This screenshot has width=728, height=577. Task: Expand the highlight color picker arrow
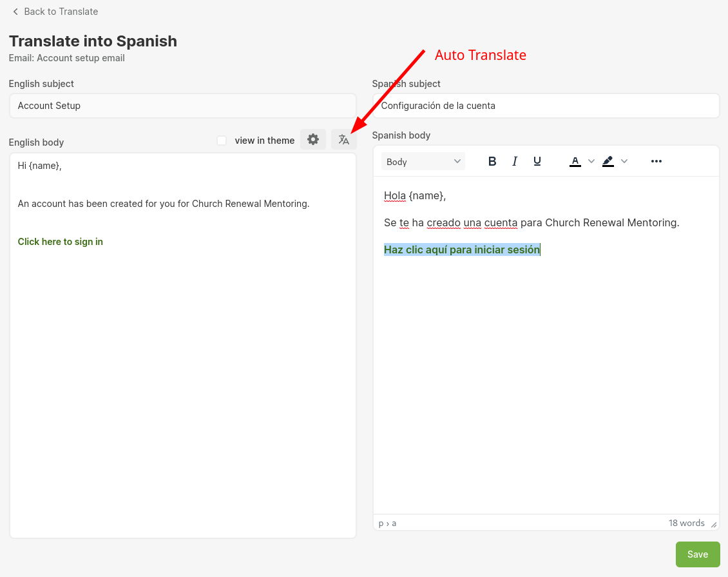coord(624,161)
